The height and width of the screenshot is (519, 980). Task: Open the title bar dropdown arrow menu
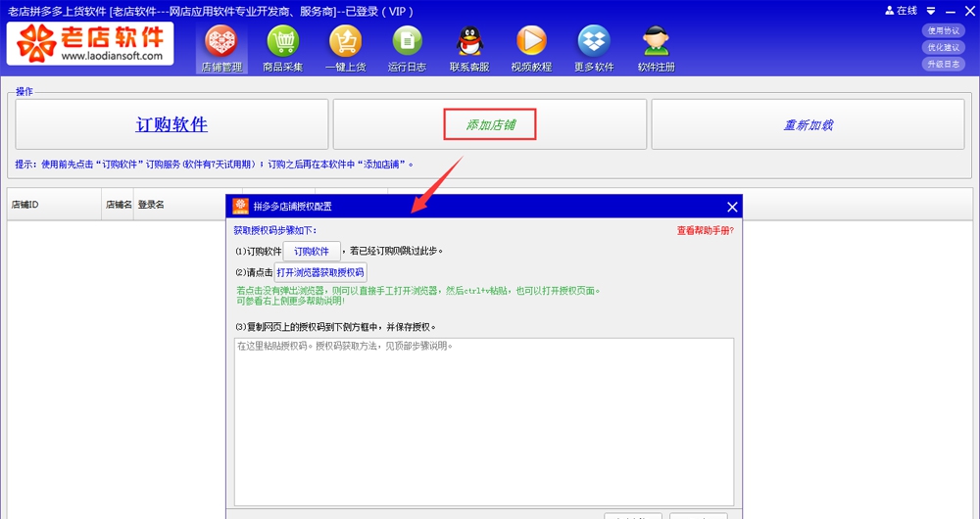point(931,11)
